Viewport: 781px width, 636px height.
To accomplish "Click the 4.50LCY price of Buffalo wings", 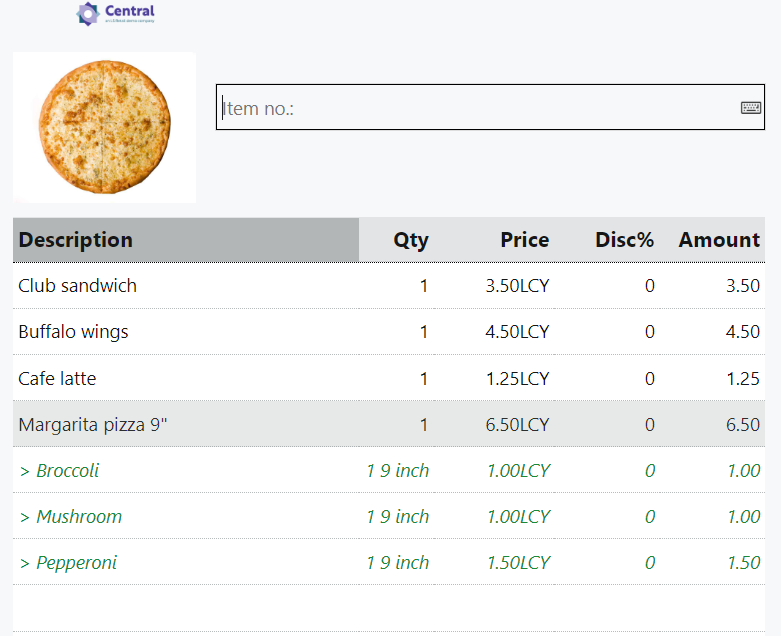I will click(517, 332).
